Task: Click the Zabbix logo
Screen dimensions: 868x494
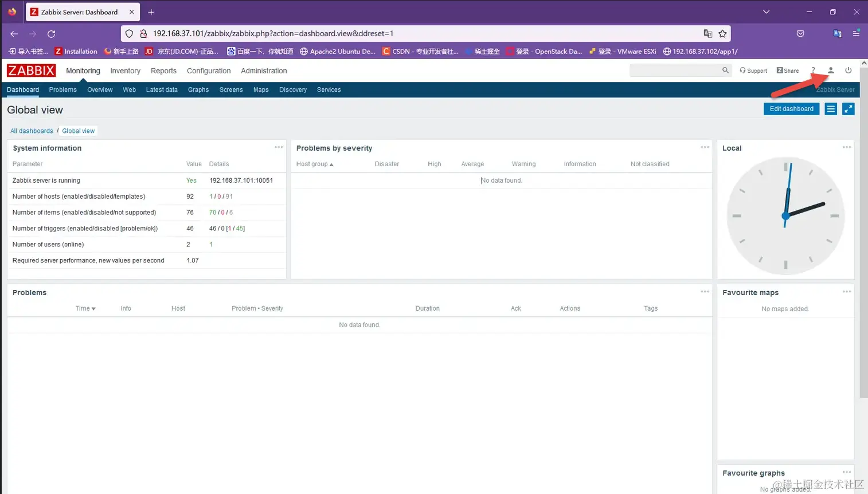Action: 32,70
